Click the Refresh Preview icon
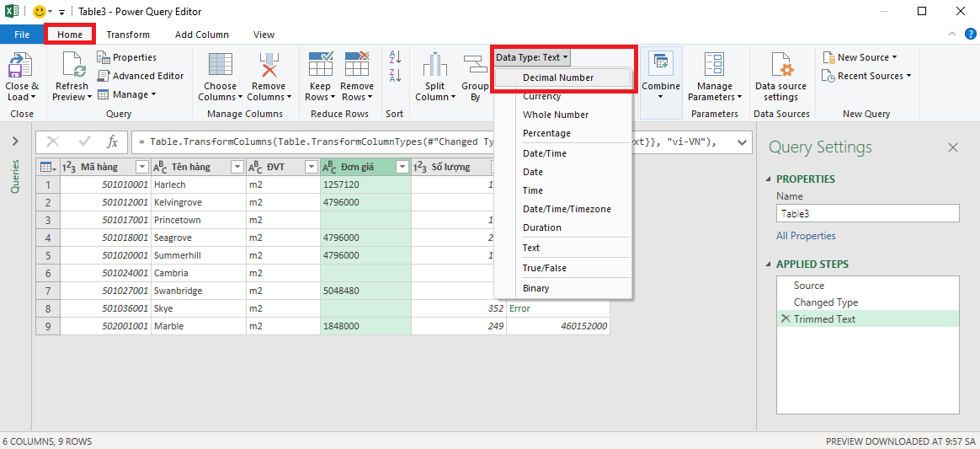 72,66
